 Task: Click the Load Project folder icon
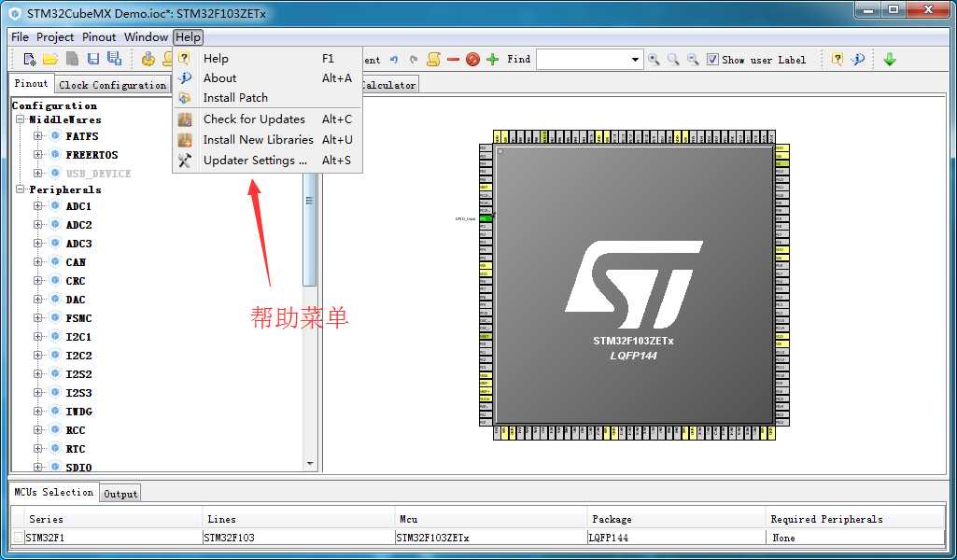click(50, 59)
